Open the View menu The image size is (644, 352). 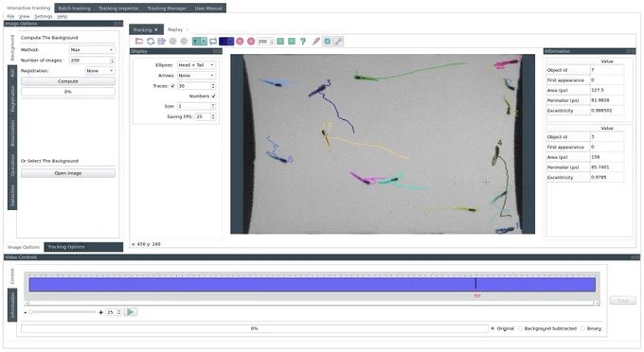pyautogui.click(x=25, y=16)
